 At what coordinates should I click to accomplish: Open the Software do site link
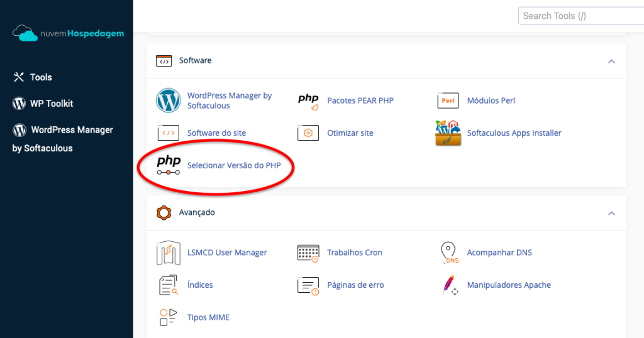pos(216,133)
